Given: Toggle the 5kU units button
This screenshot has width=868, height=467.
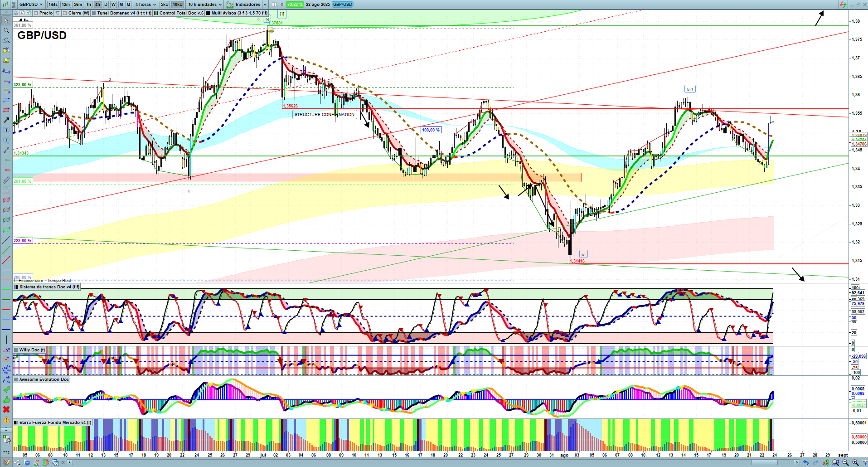Looking at the screenshot, I should (165, 5).
